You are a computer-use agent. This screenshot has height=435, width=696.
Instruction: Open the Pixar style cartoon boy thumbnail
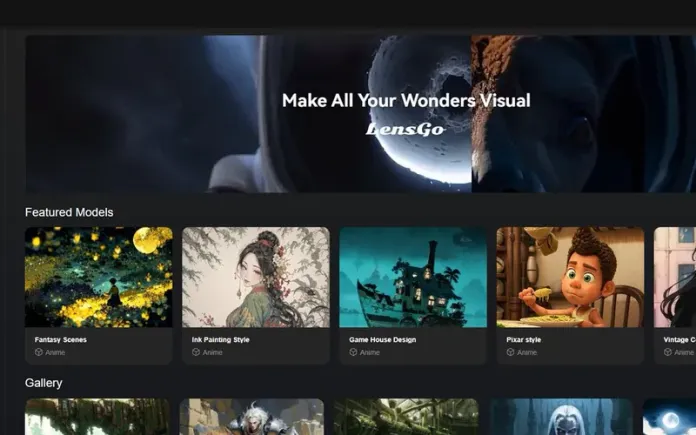point(570,277)
